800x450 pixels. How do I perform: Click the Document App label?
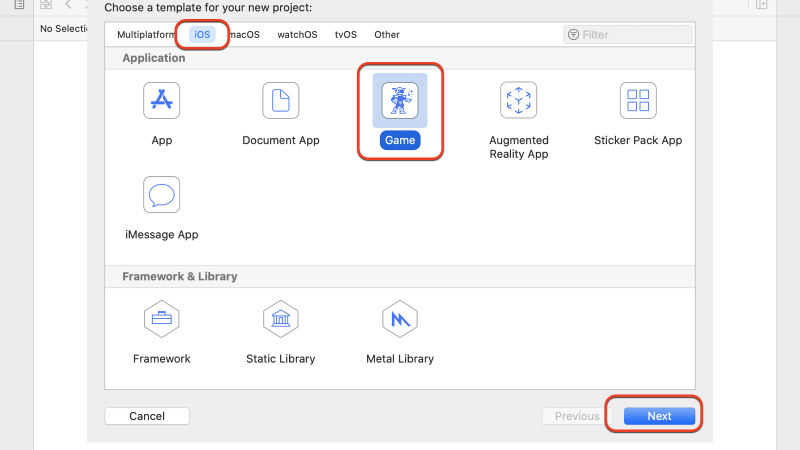click(281, 140)
